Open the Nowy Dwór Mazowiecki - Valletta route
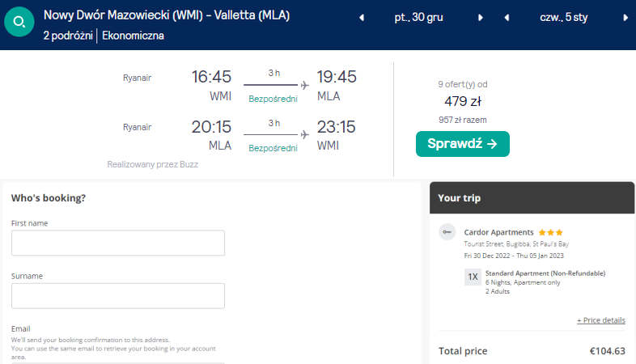 pos(167,15)
